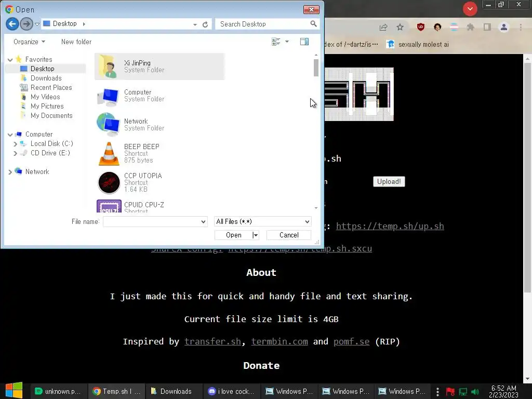Switch to the Downloads taskbar window

[174, 391]
